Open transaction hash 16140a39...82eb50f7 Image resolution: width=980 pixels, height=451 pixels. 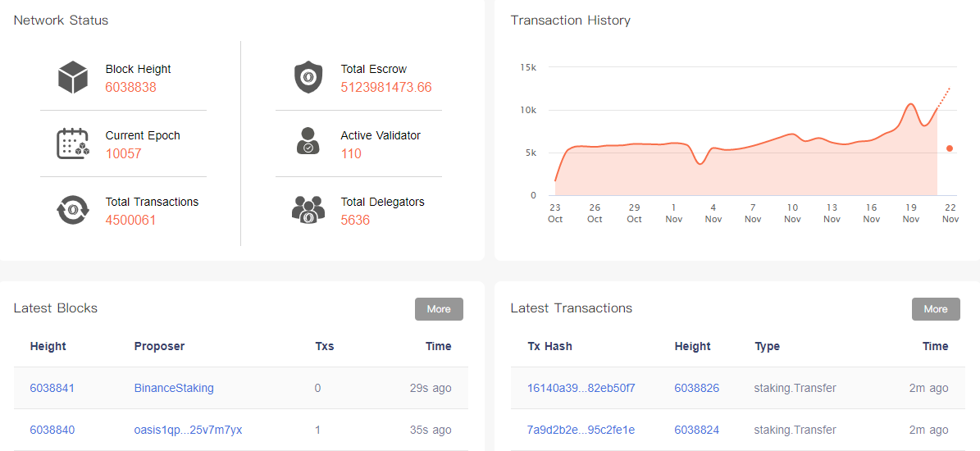tap(581, 388)
